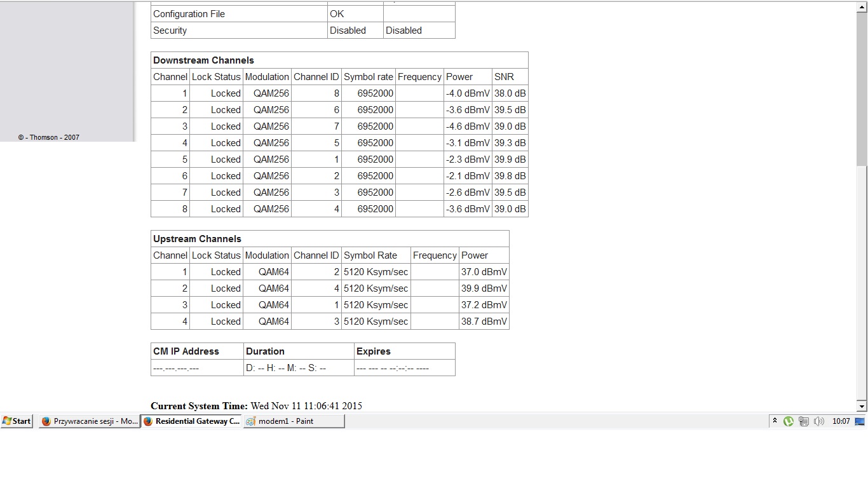Expand hidden system tray icons
The width and height of the screenshot is (868, 488).
(775, 421)
